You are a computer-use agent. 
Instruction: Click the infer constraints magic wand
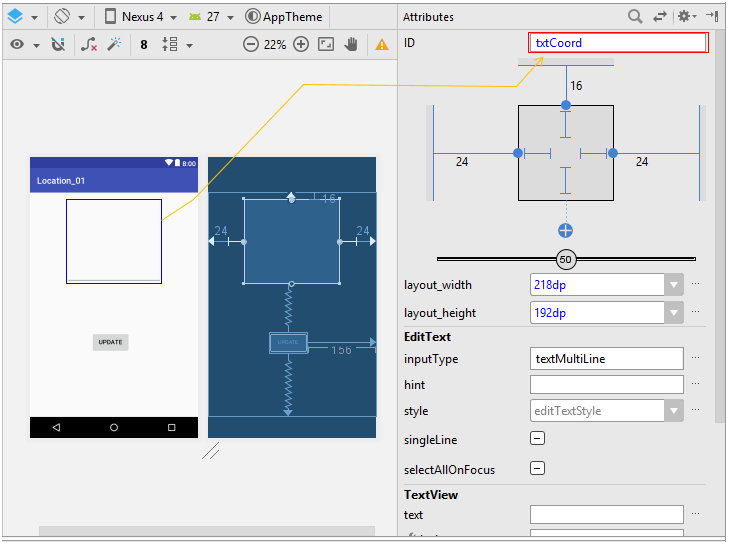(x=114, y=44)
